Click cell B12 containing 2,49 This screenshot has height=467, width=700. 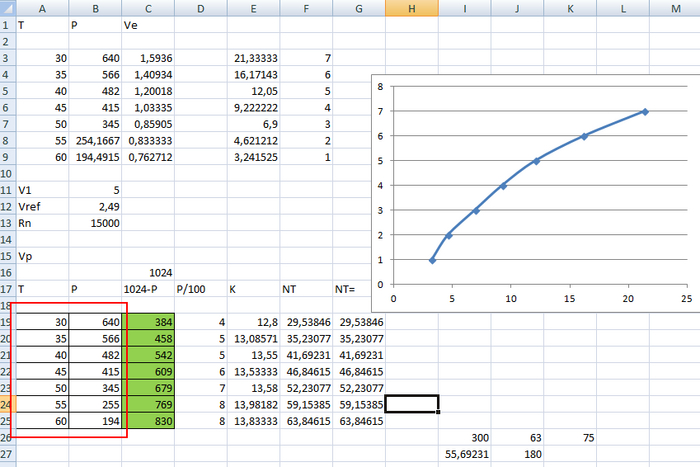(95, 207)
